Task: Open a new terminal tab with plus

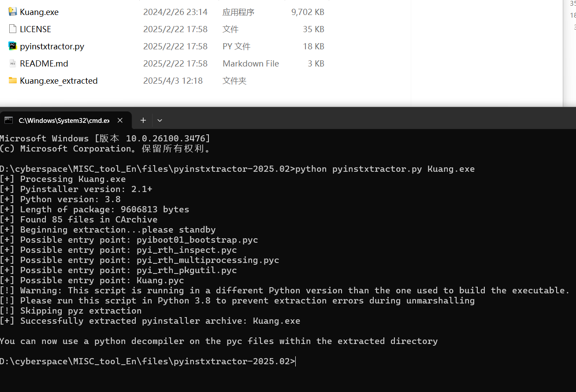Action: [143, 120]
